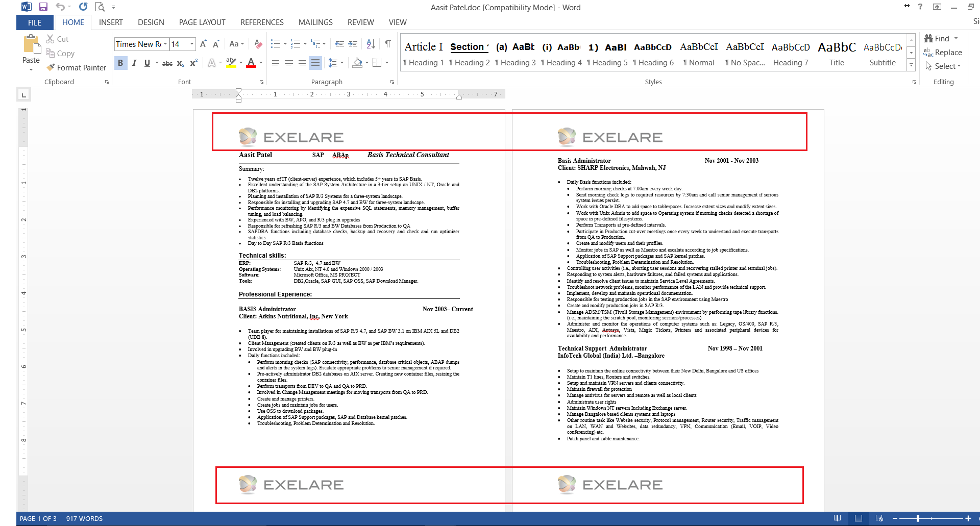Toggle Italic formatting
Screen dimensions: 980x526
point(134,63)
